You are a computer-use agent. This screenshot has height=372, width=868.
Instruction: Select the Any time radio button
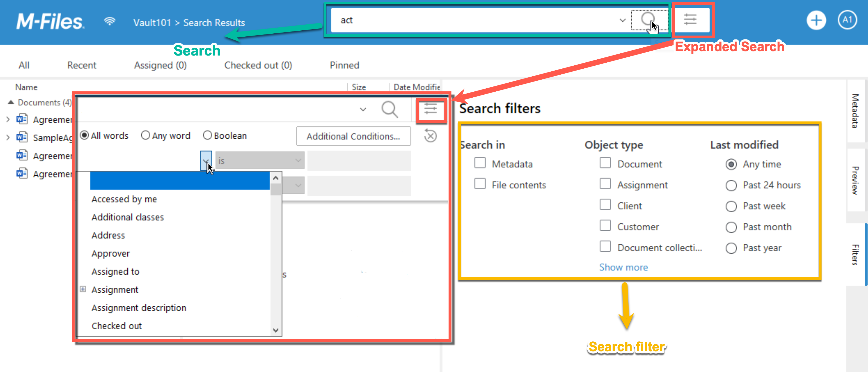pos(731,164)
